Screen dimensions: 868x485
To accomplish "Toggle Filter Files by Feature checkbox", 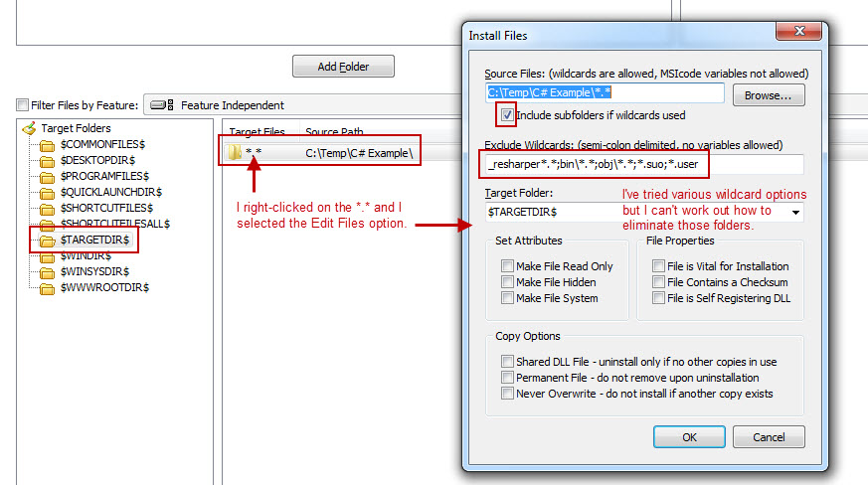I will [23, 105].
